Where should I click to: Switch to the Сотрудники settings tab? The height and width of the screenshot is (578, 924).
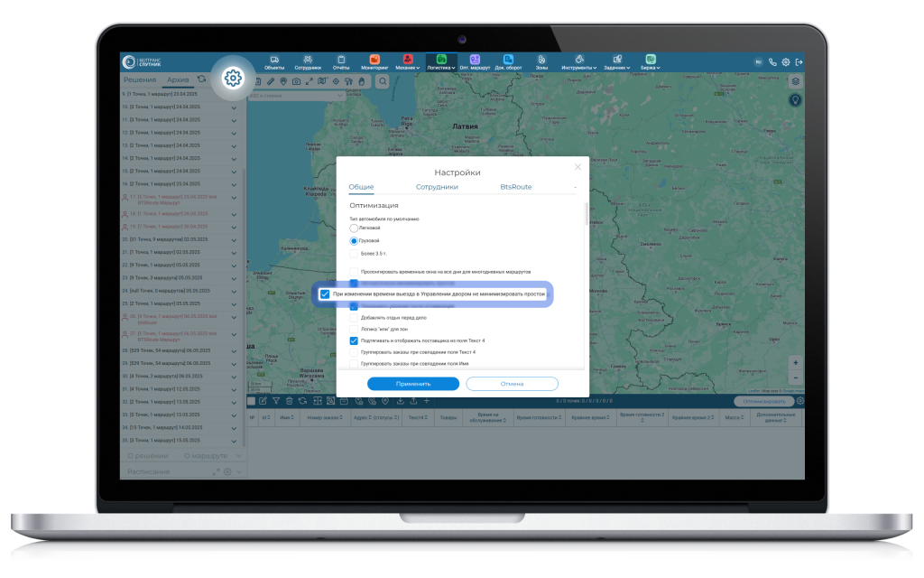(x=437, y=187)
